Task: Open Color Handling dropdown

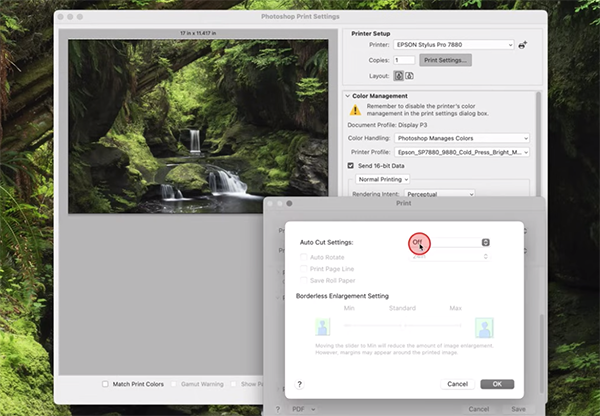Action: click(462, 138)
